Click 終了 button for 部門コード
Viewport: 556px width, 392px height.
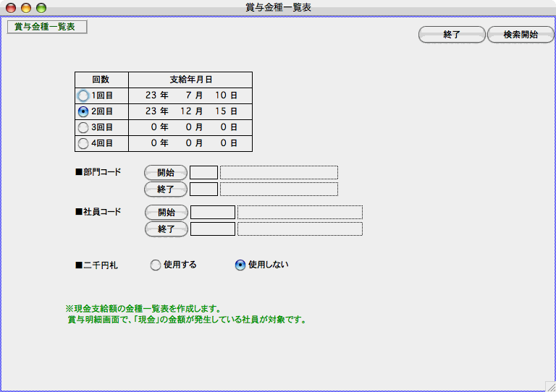(166, 189)
